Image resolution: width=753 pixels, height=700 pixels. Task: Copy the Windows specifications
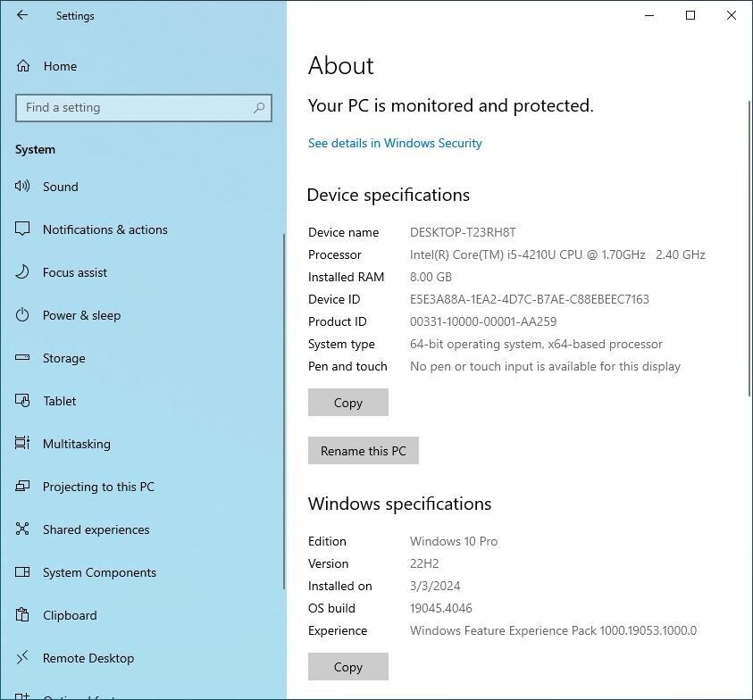coord(348,666)
